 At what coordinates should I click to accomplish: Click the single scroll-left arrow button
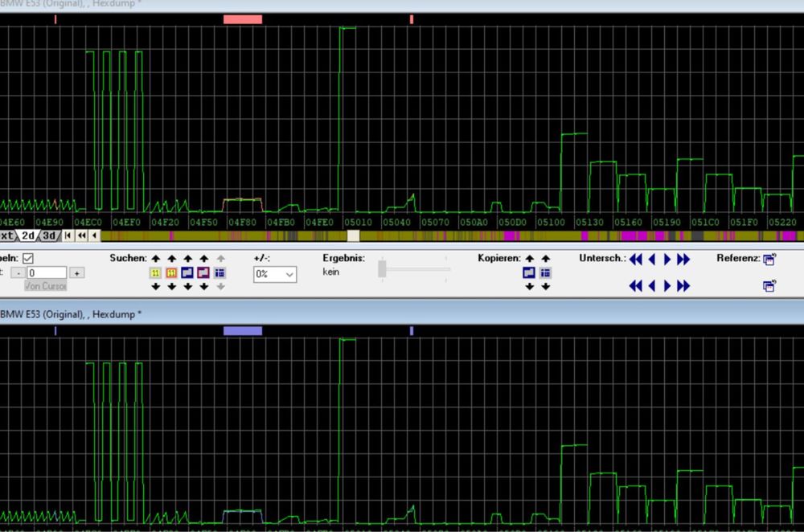(94, 235)
